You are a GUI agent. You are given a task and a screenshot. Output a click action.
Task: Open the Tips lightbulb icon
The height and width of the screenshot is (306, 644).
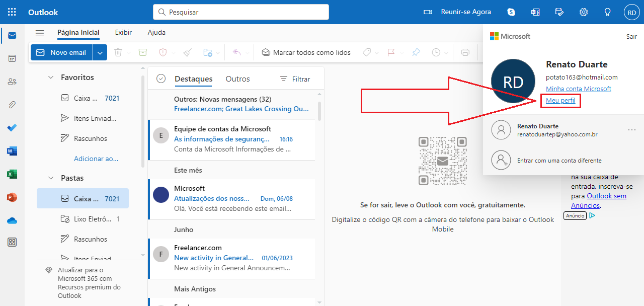click(x=608, y=12)
